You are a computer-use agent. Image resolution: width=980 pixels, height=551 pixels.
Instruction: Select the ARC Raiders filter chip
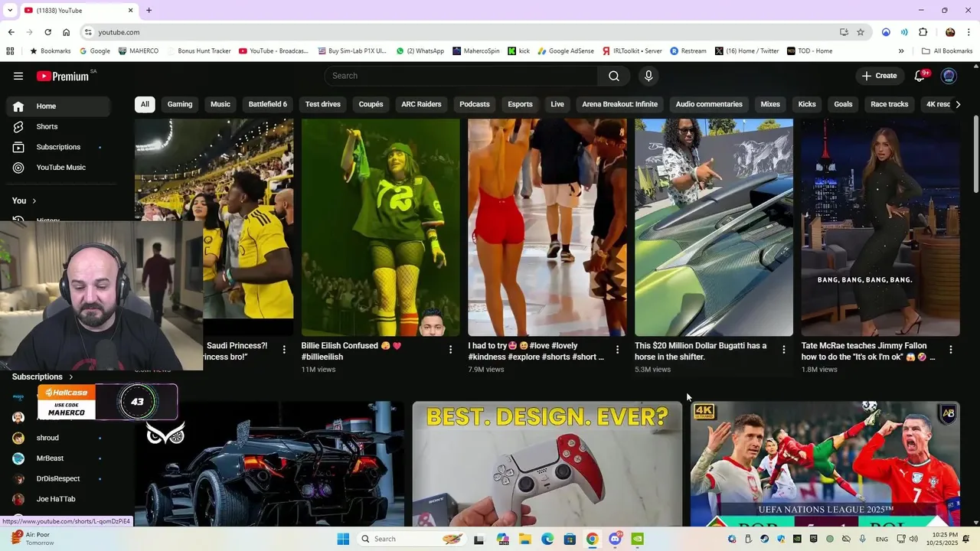coord(421,104)
